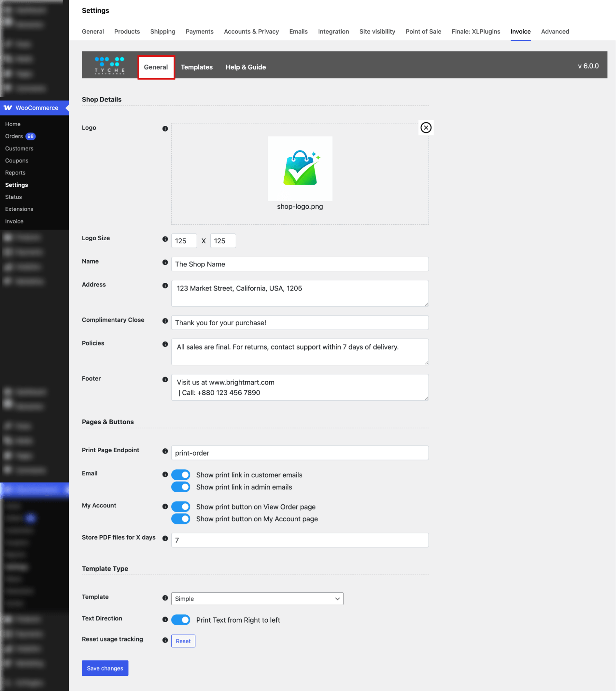The image size is (616, 691).
Task: Click the info icon next to Template
Action: coord(165,598)
